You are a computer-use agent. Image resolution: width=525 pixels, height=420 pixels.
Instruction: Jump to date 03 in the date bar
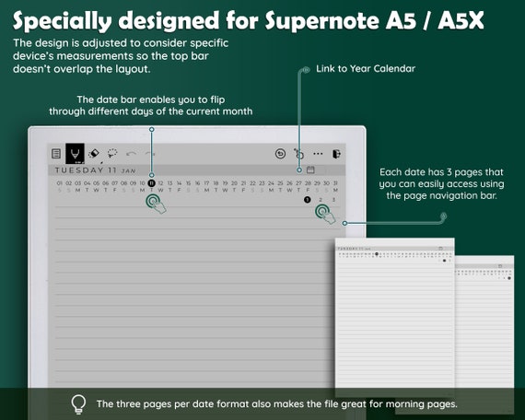(78, 183)
